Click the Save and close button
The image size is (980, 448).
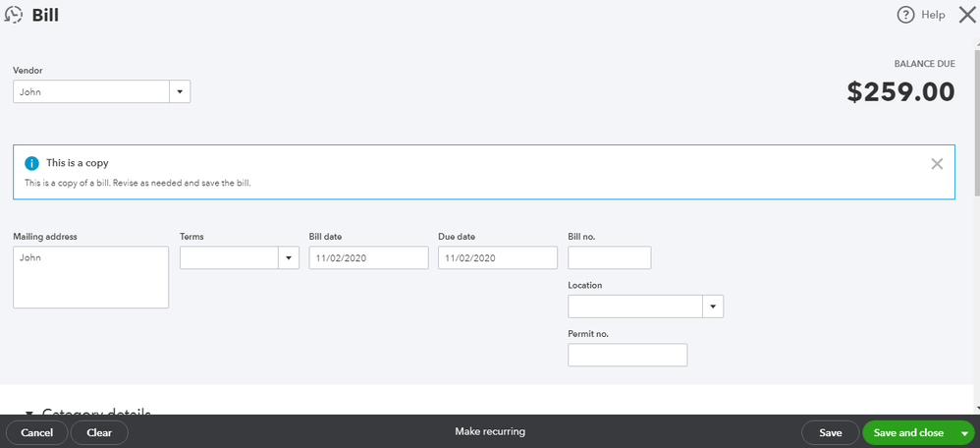coord(908,432)
